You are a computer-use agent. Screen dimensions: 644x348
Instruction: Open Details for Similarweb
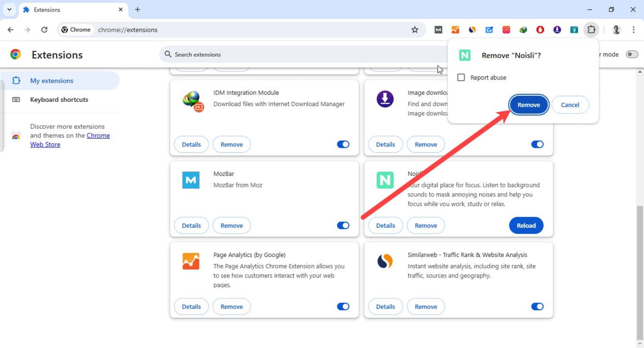point(385,306)
